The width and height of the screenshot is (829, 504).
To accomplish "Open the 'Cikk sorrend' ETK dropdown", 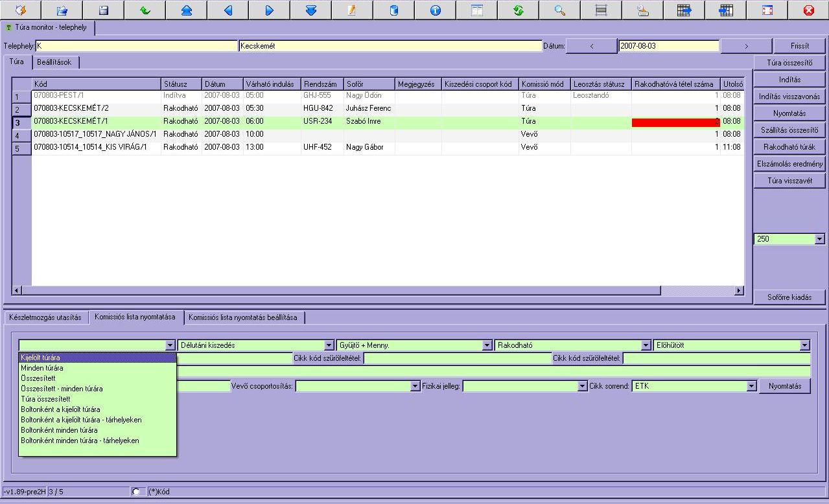I will coord(751,386).
